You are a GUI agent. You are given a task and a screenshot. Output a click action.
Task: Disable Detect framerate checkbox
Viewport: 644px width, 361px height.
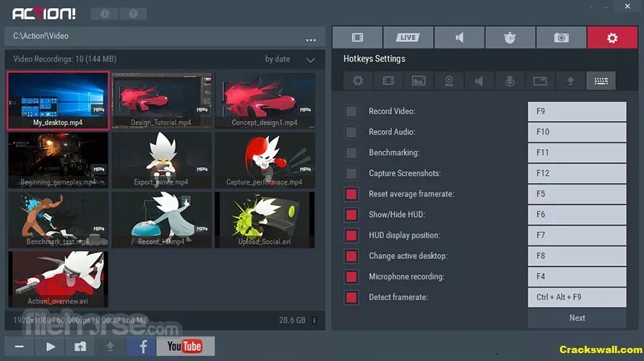point(351,297)
